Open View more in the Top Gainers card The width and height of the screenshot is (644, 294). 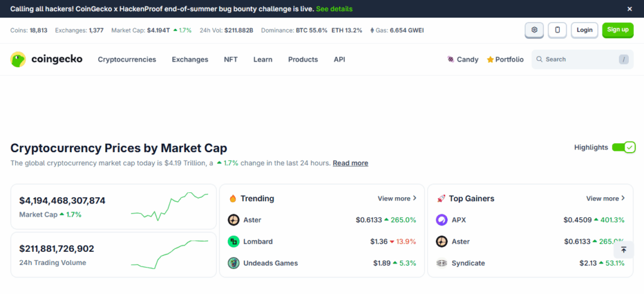tap(606, 199)
